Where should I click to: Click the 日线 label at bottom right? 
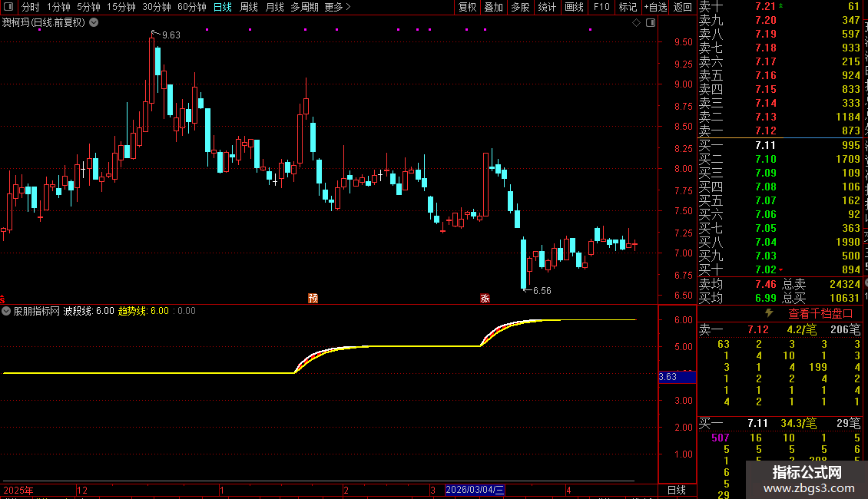677,490
